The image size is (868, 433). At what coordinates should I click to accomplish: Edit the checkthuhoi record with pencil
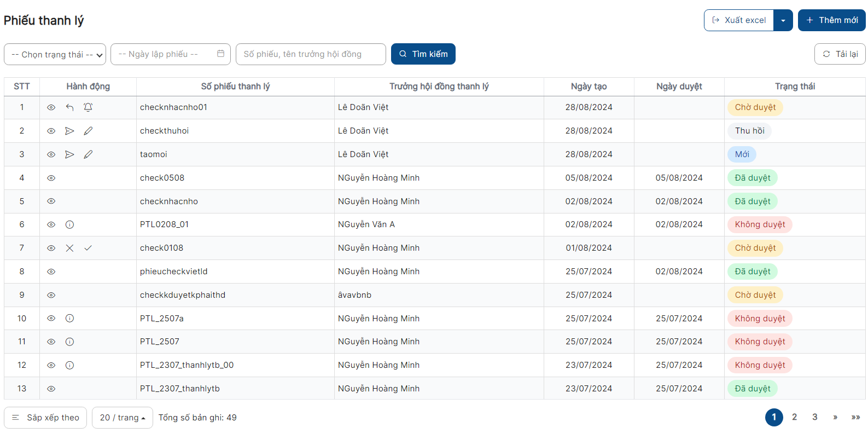point(88,131)
